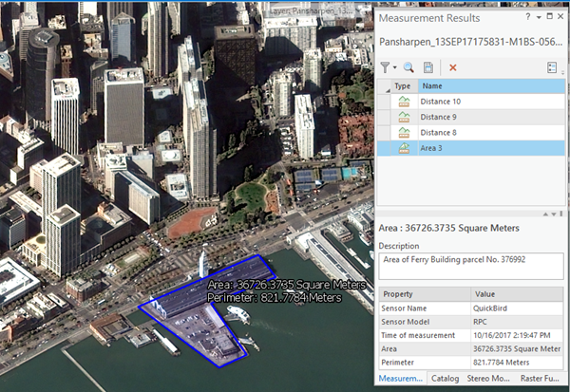Switch to the Measurement tab
570x392 pixels.
400,379
